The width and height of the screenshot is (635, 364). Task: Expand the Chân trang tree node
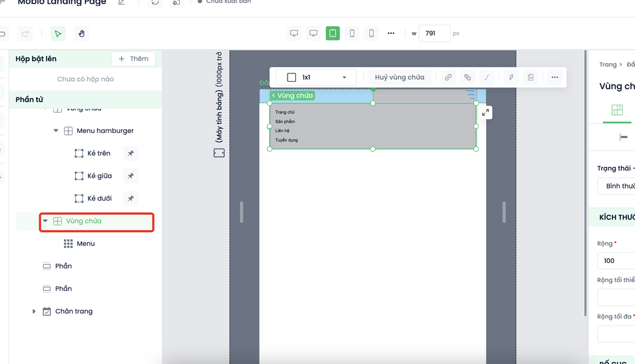[34, 311]
